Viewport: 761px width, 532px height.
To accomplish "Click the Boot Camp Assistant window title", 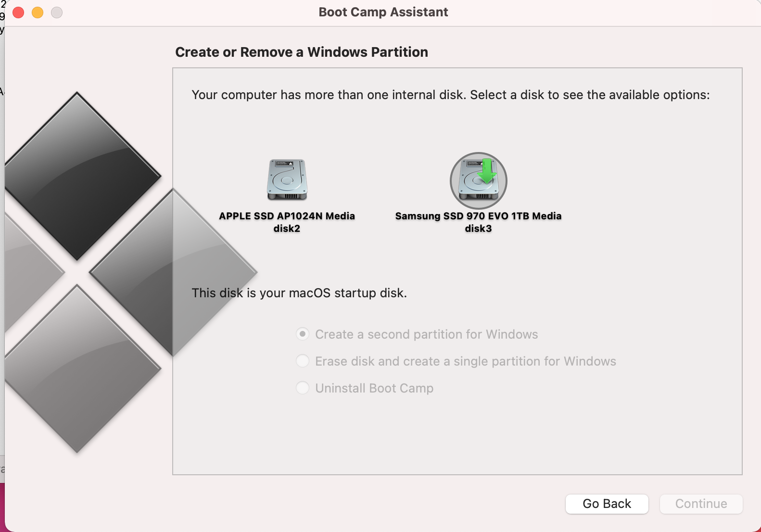I will (383, 12).
